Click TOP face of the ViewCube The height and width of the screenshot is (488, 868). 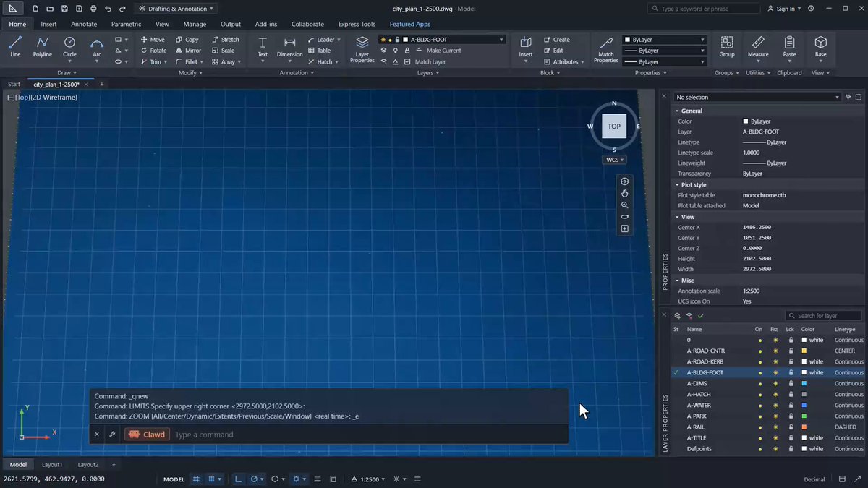pyautogui.click(x=614, y=126)
